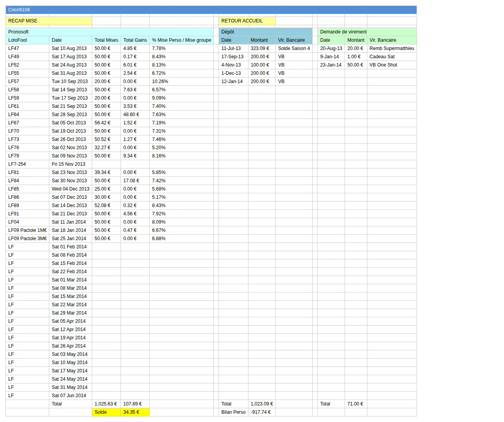Select the yellow Solde label cell
This screenshot has width=504, height=422.
coord(106,412)
